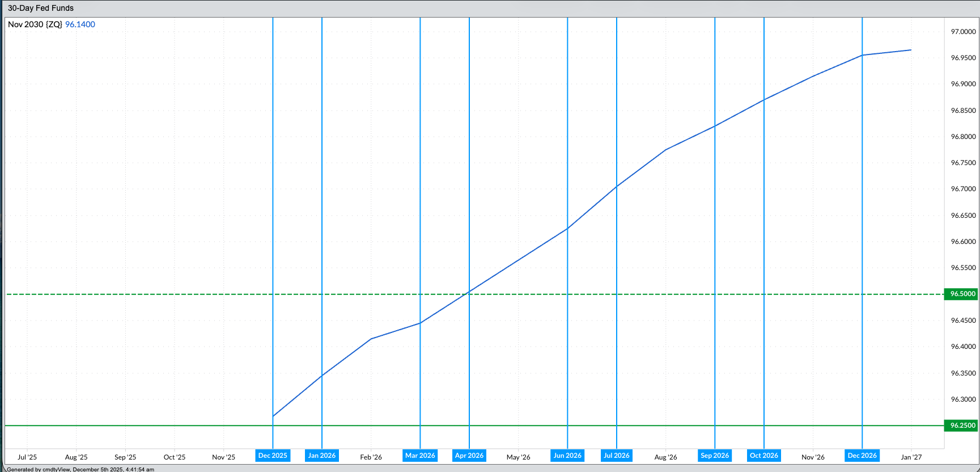The width and height of the screenshot is (980, 472).
Task: Click the Nov 2030 {ZQ} symbol label
Action: [x=35, y=24]
